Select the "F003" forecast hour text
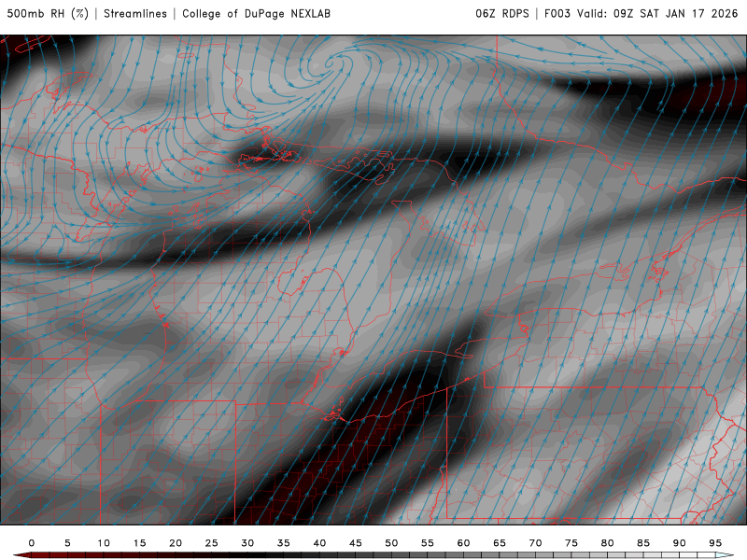Viewport: 747px width, 560px height. (x=557, y=14)
